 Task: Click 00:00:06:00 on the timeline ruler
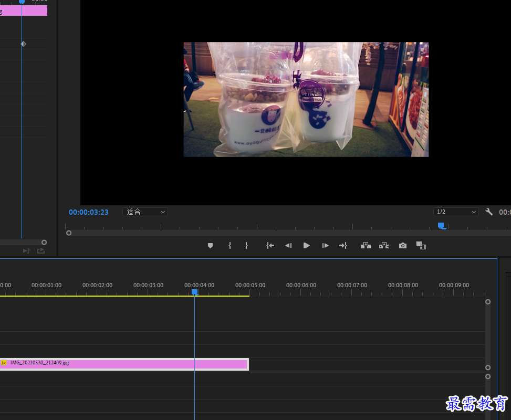pos(301,285)
